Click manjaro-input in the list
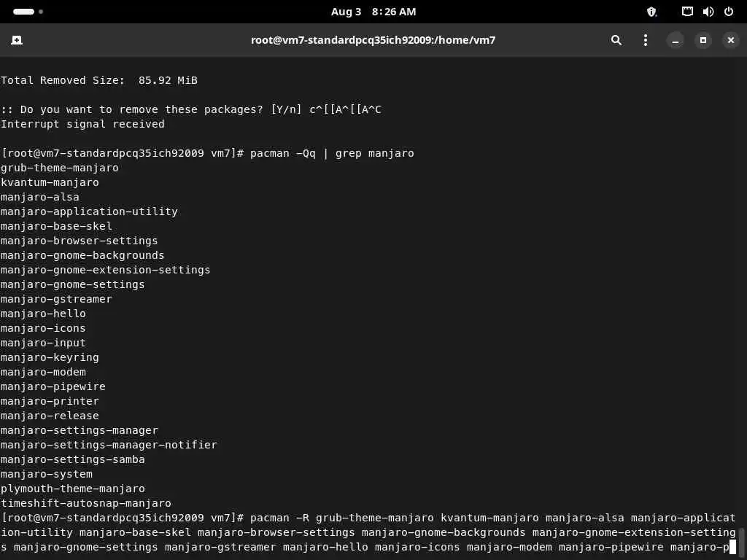This screenshot has width=747, height=560. pos(43,343)
